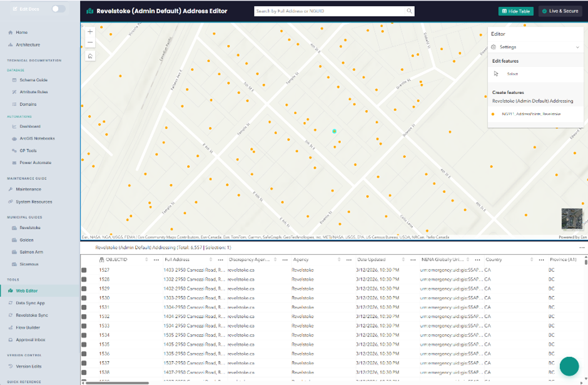Viewport: 588px width, 385px height.
Task: Click the Live & Secure button
Action: click(x=560, y=11)
